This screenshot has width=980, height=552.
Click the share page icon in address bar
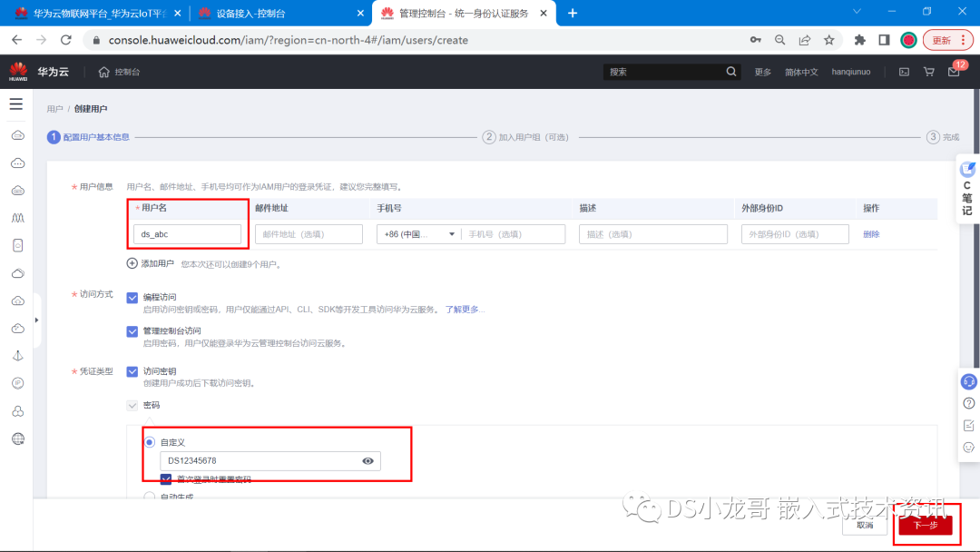coord(804,40)
